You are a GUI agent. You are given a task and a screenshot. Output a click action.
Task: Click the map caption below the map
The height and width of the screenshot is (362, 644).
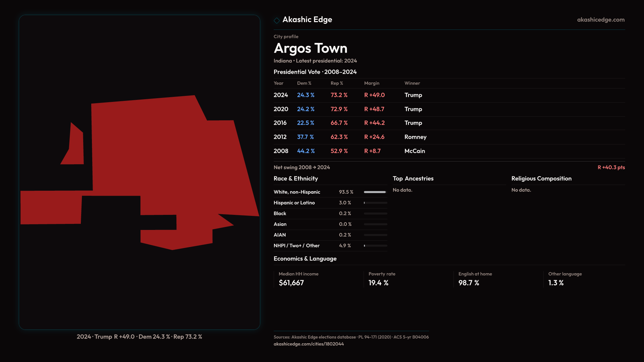(x=139, y=337)
